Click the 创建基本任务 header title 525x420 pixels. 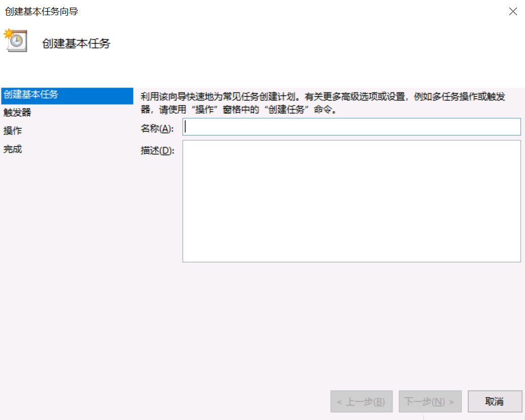pos(76,43)
